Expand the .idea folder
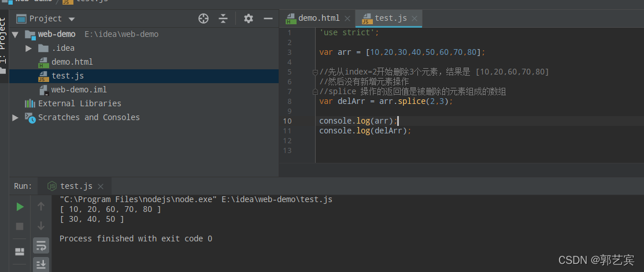This screenshot has height=272, width=644. tap(28, 49)
